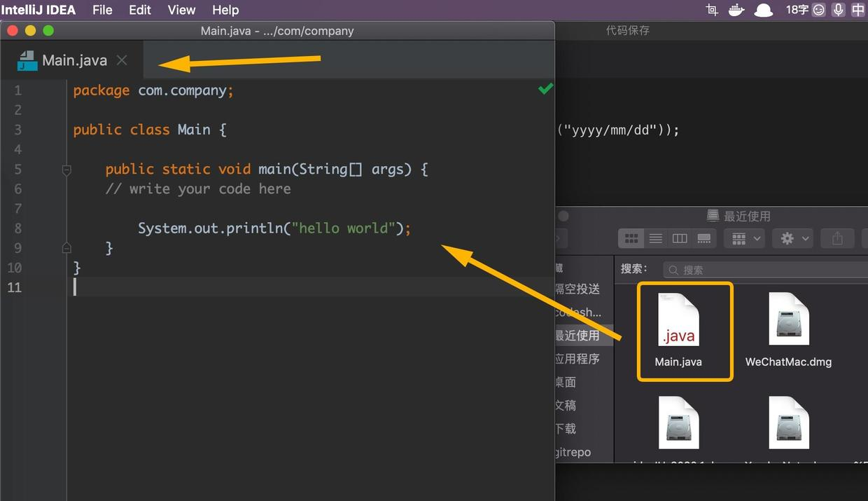
Task: Click the screenshot crop icon in menu bar
Action: point(712,10)
